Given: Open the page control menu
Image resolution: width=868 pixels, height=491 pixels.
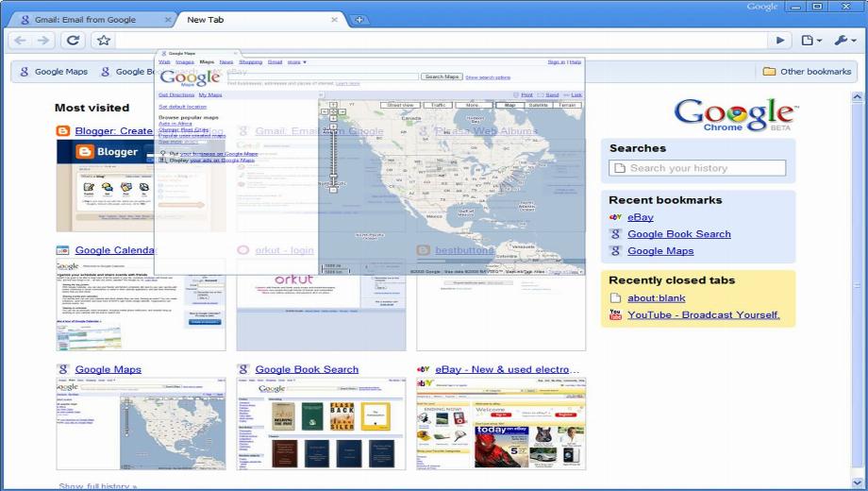Looking at the screenshot, I should coord(812,40).
